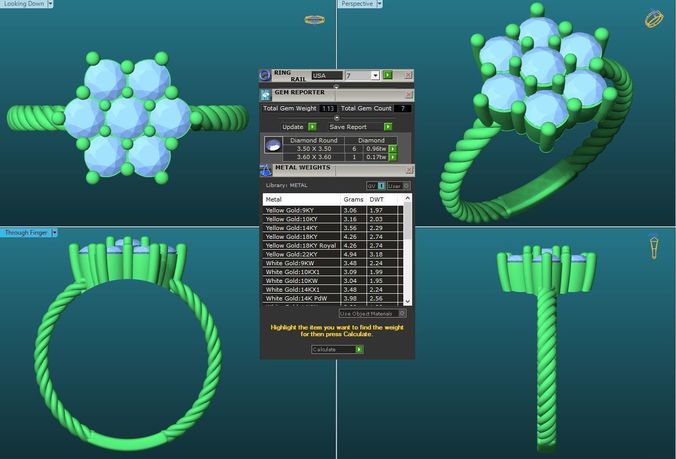Select the Yellow Gold:10KY row

point(333,219)
